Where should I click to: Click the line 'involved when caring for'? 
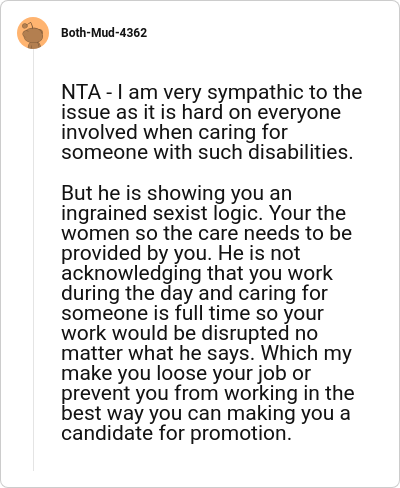(x=174, y=132)
